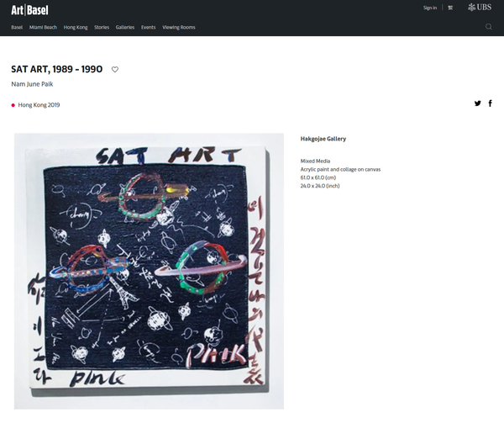Open Viewing Rooms
Viewport: 504px width, 423px height.
click(179, 28)
